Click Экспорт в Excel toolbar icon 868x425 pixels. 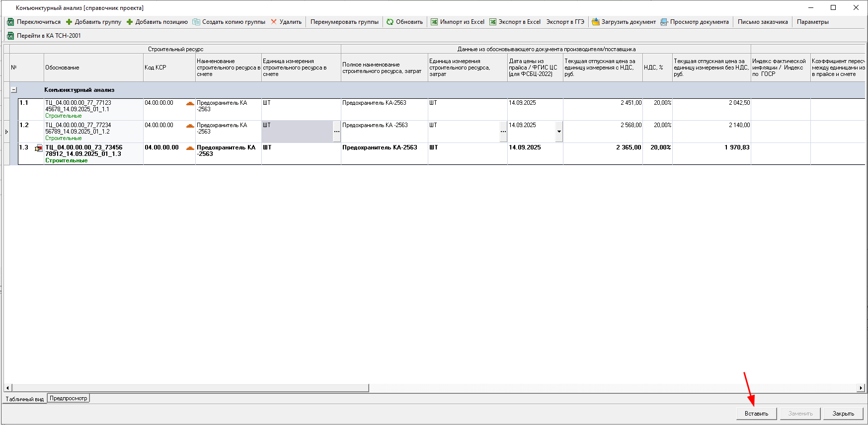493,22
